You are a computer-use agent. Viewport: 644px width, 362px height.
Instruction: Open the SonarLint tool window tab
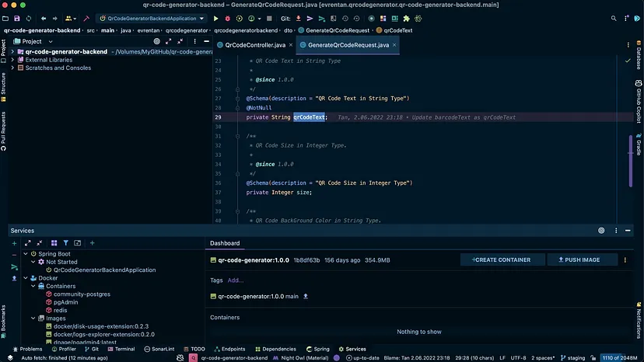[x=159, y=349]
